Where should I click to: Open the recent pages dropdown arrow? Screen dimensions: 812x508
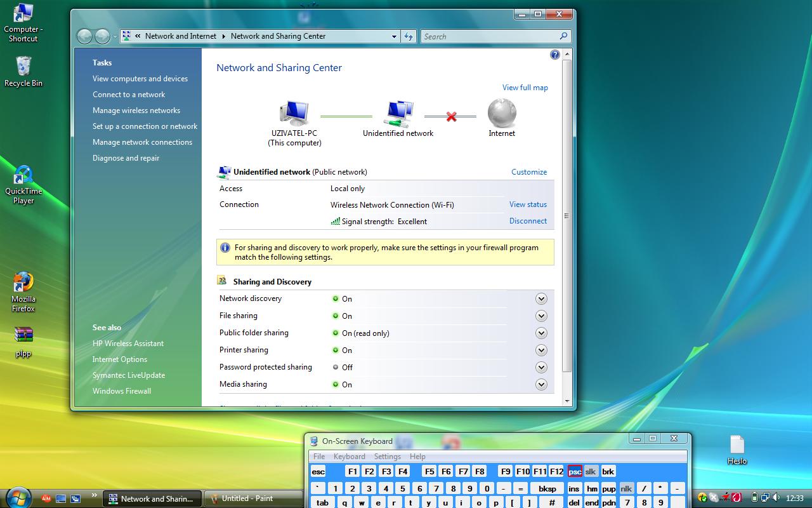[114, 37]
